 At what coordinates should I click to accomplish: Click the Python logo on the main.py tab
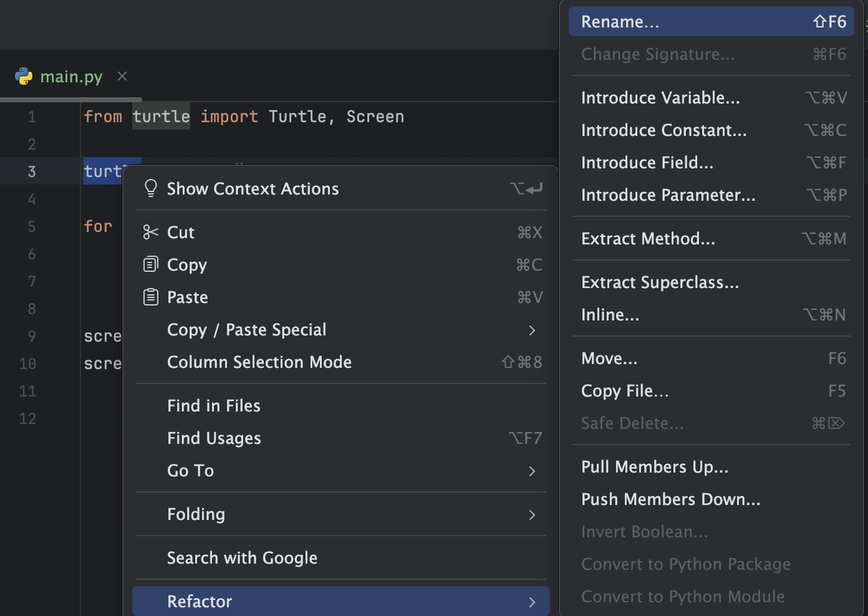click(x=24, y=76)
